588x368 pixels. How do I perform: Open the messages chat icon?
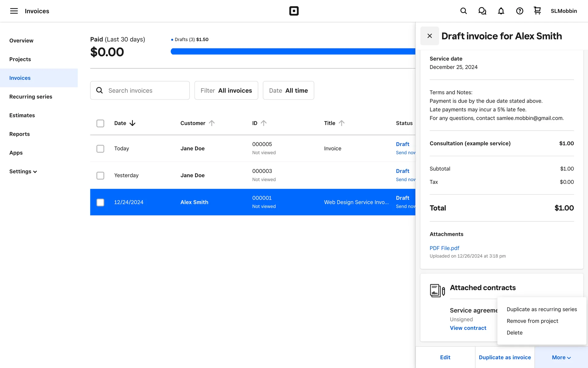point(482,11)
